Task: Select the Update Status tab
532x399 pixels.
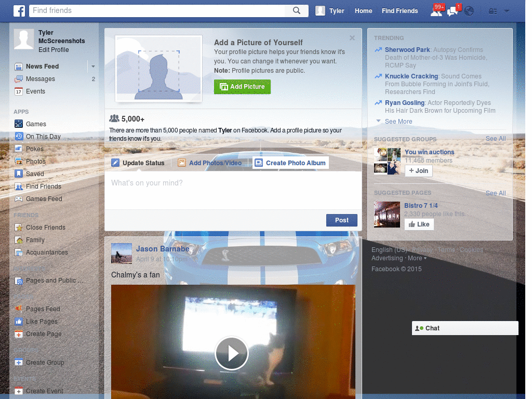Action: point(138,163)
